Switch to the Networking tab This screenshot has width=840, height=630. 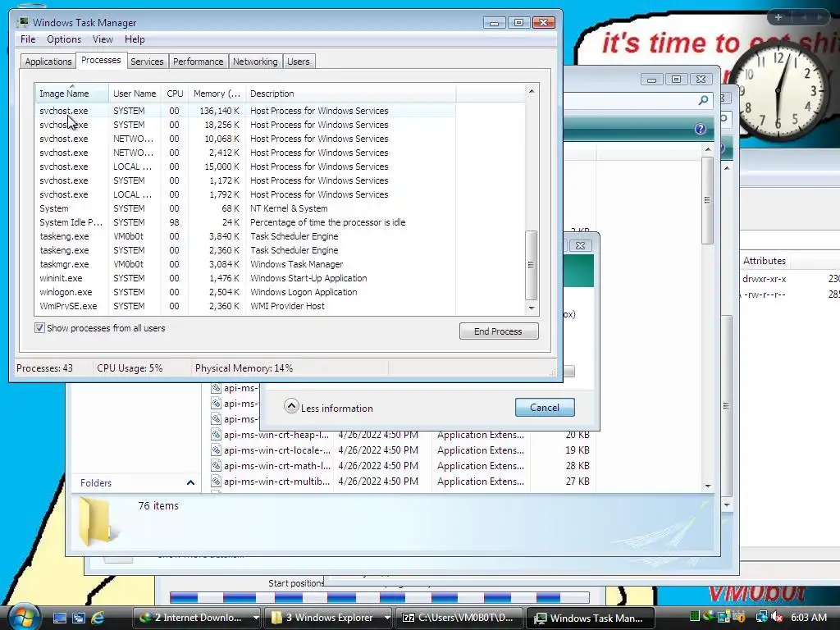pyautogui.click(x=255, y=62)
